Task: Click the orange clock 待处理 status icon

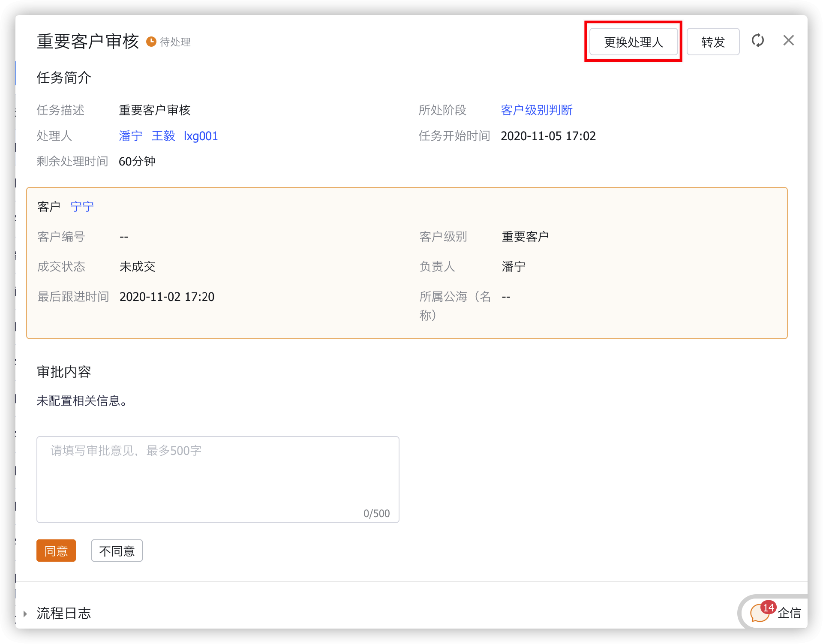Action: pos(151,42)
